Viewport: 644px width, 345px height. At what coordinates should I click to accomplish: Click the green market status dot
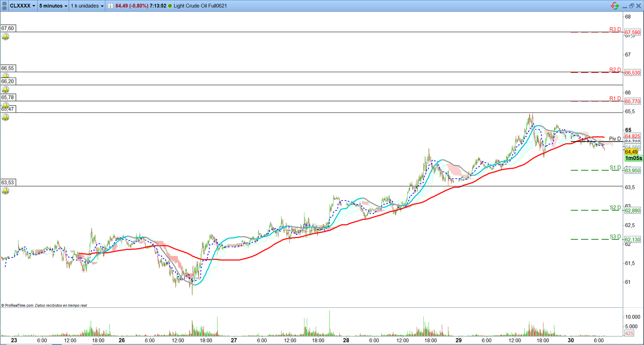point(170,6)
